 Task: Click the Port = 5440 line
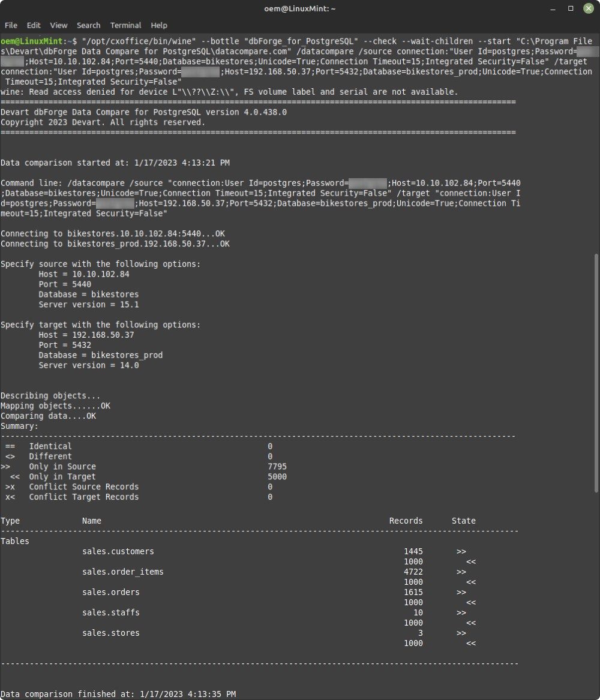tap(65, 284)
